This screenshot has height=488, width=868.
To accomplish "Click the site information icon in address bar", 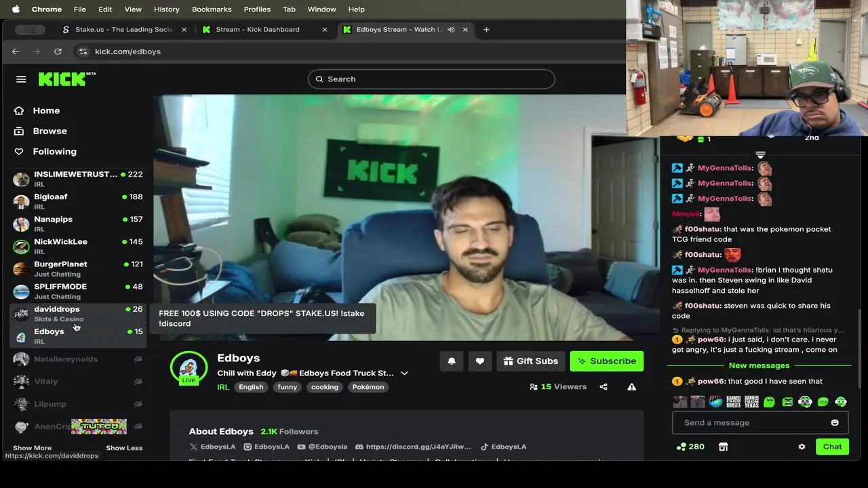I will (83, 52).
